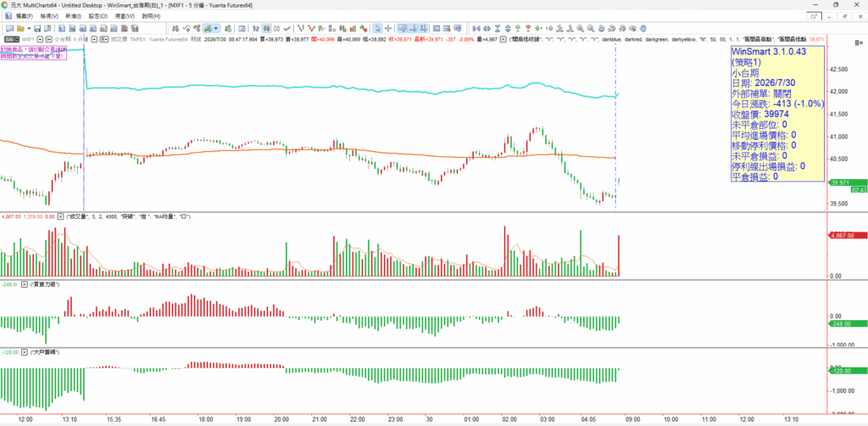Screen dimensions: 868x426
Task: Select the candlestick chart style icon
Action: click(266, 28)
